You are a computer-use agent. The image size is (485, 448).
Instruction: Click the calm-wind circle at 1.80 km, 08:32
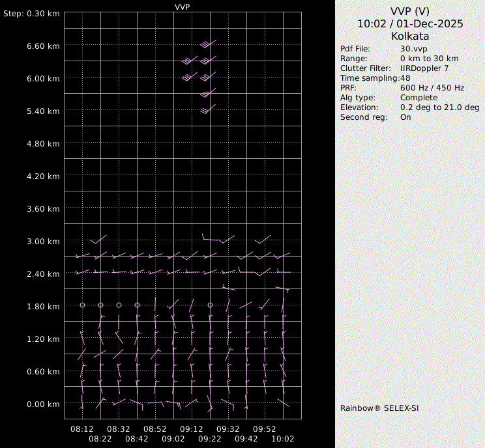coord(119,305)
